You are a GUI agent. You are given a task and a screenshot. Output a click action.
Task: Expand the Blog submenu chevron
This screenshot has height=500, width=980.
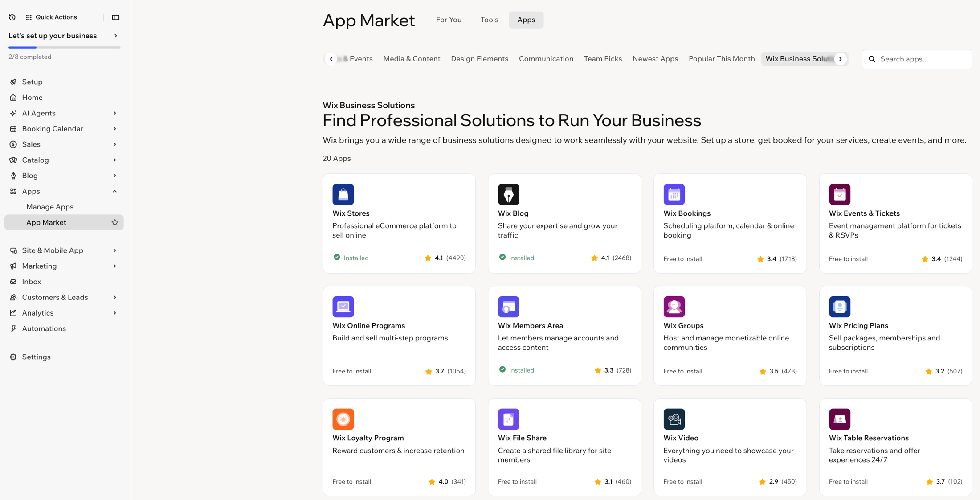pyautogui.click(x=114, y=176)
